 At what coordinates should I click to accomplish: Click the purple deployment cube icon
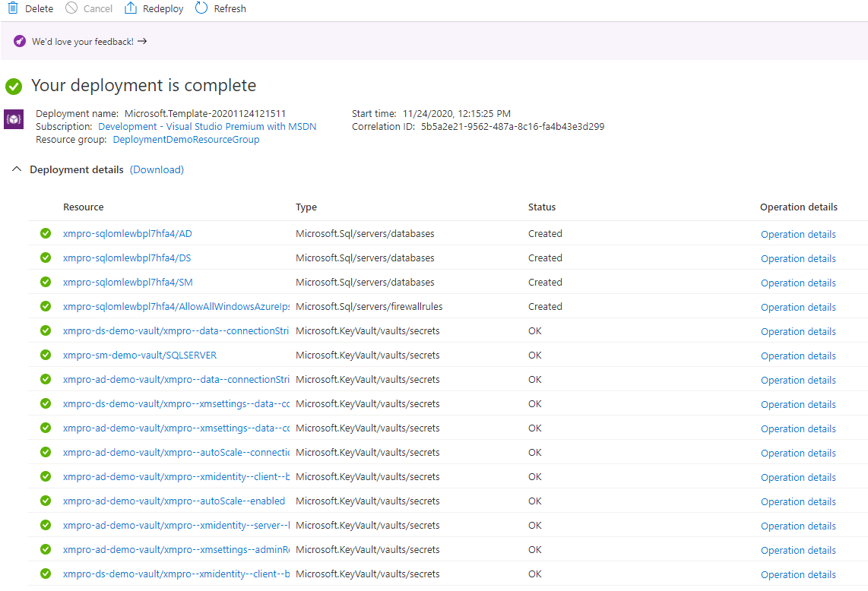coord(14,119)
